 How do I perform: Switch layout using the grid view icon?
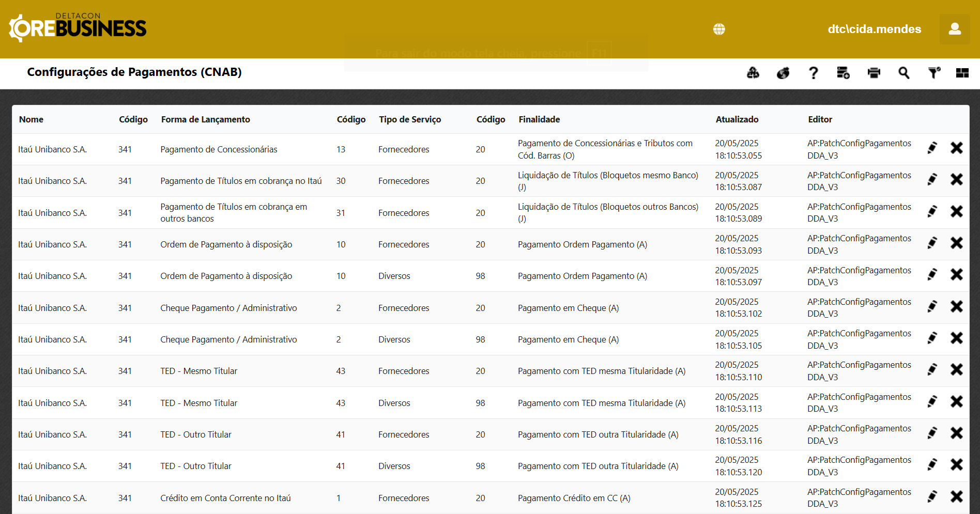[x=962, y=73]
